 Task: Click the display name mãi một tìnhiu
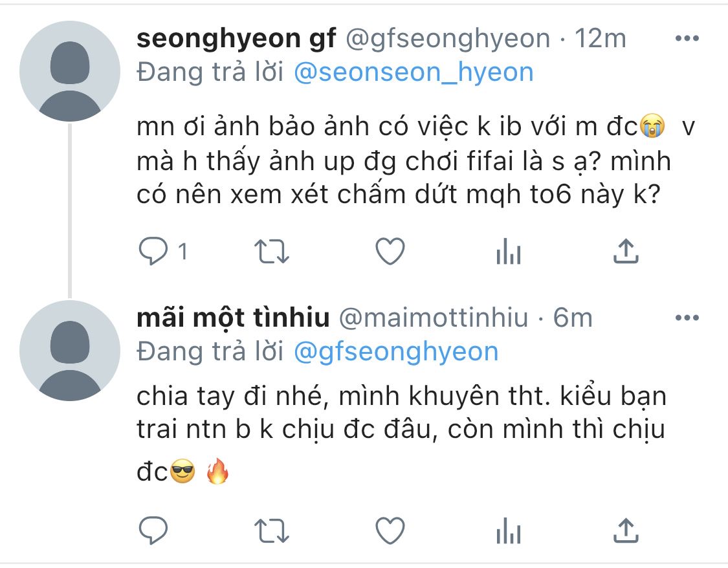(x=234, y=318)
